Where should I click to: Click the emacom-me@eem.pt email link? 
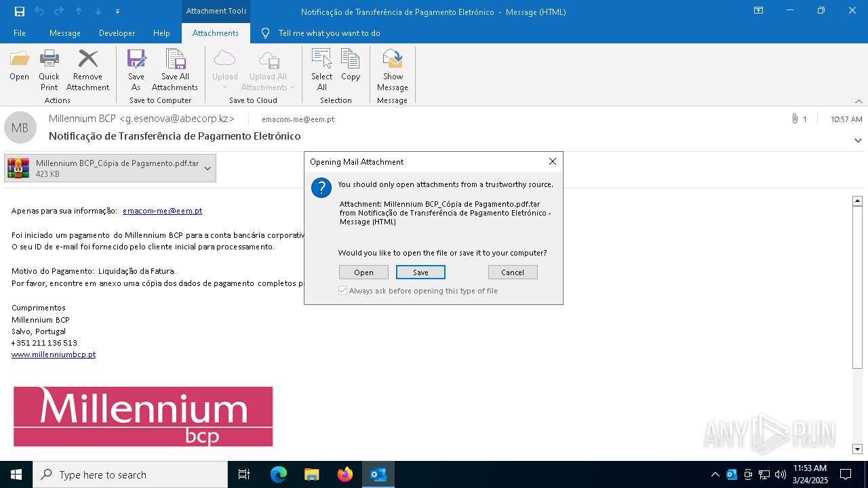coord(162,211)
